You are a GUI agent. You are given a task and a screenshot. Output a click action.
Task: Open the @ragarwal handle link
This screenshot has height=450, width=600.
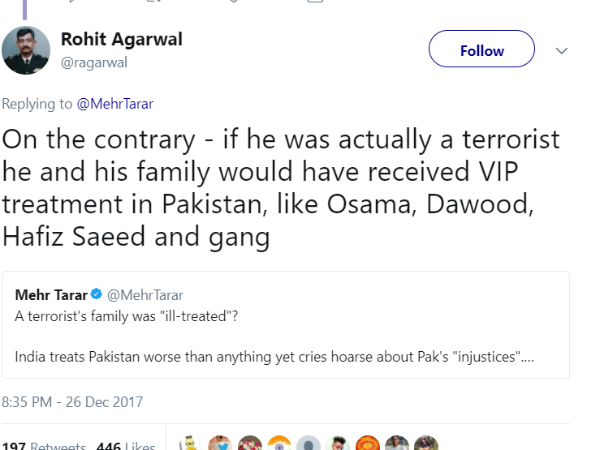(95, 62)
